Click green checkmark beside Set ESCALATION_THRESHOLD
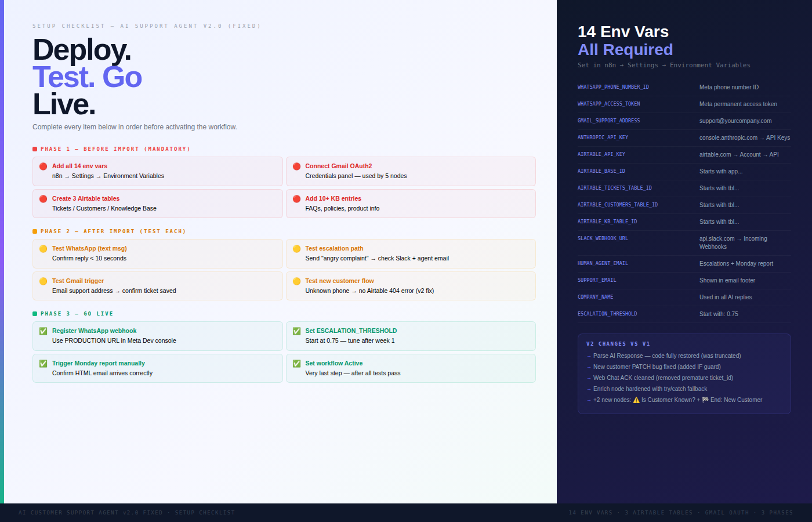 coord(296,331)
